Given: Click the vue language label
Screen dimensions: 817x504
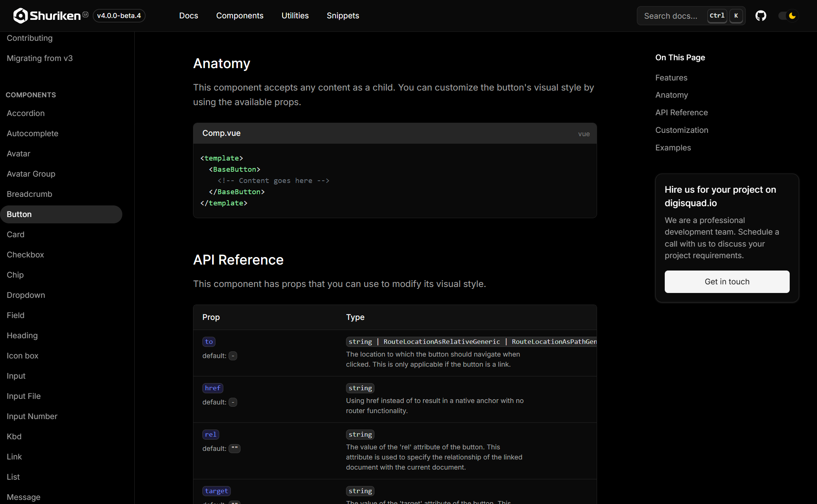Looking at the screenshot, I should (584, 134).
